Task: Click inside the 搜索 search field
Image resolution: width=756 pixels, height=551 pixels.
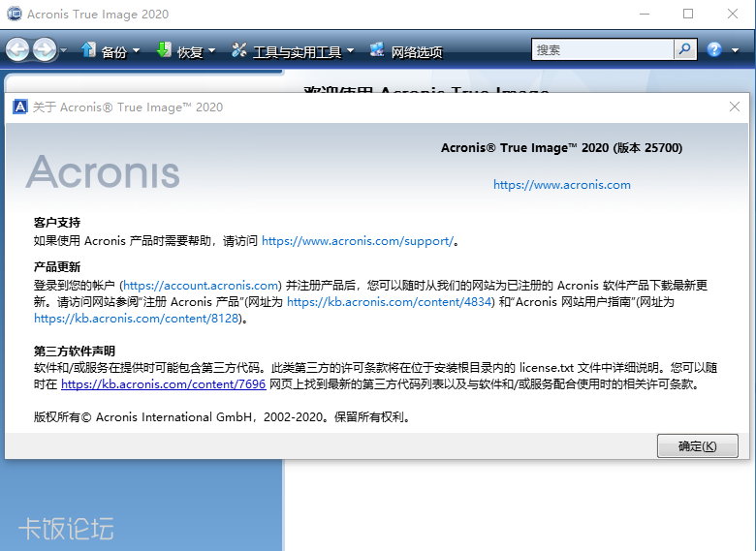Action: [602, 49]
